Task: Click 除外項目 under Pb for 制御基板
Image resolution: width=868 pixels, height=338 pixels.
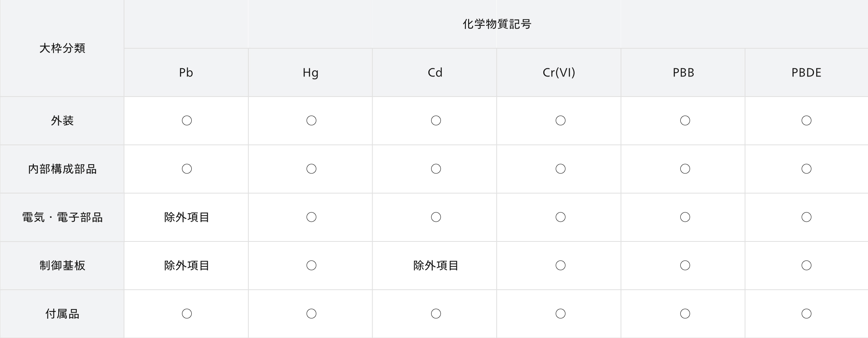Action: (x=187, y=266)
